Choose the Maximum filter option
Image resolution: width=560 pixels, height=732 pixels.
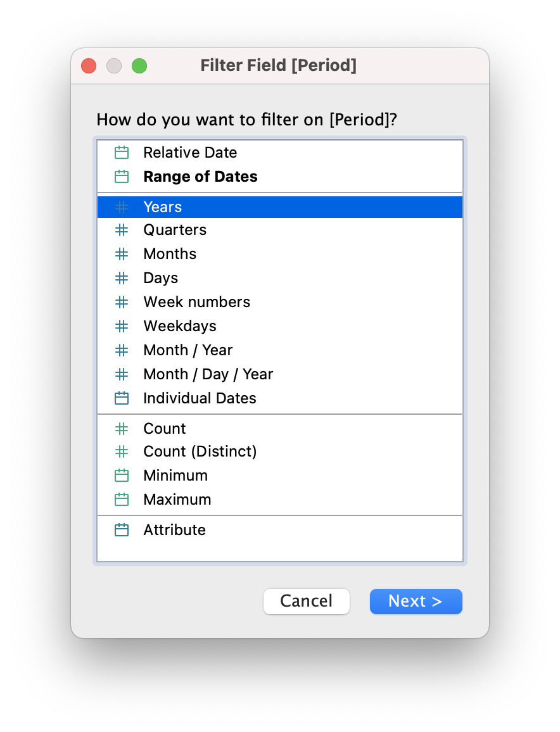[x=177, y=500]
